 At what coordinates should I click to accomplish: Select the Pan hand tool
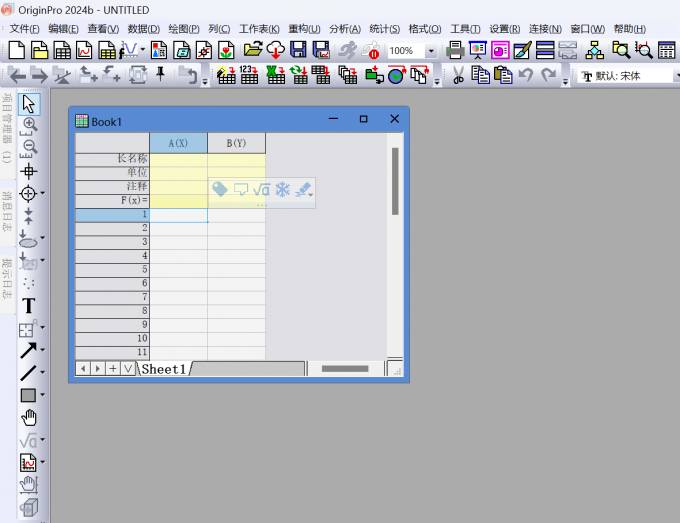pos(29,418)
